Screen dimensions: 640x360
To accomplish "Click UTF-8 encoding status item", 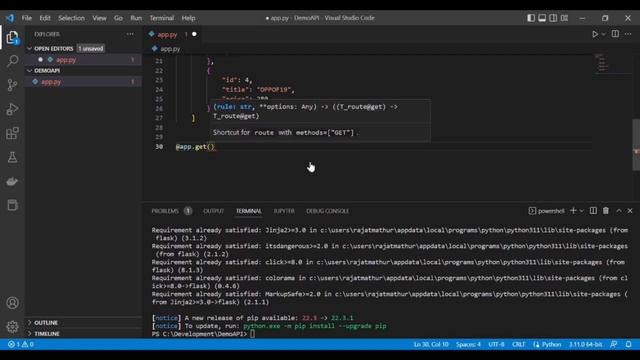I will tap(496, 344).
